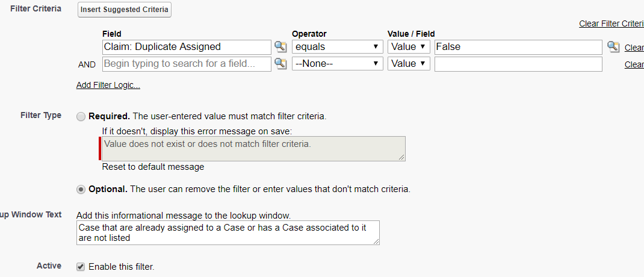This screenshot has width=644, height=277.
Task: Click Reset to default message
Action: [153, 167]
